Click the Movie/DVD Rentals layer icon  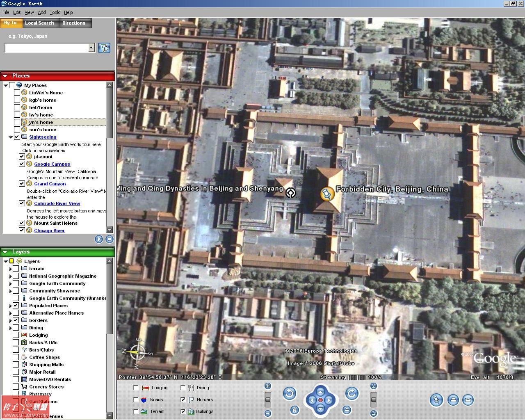tap(24, 379)
